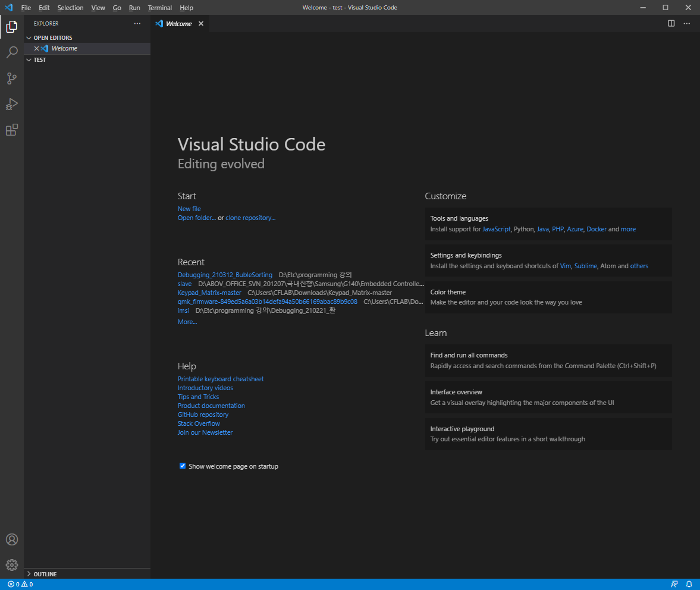Open the Run menu
700x590 pixels.
tap(134, 8)
